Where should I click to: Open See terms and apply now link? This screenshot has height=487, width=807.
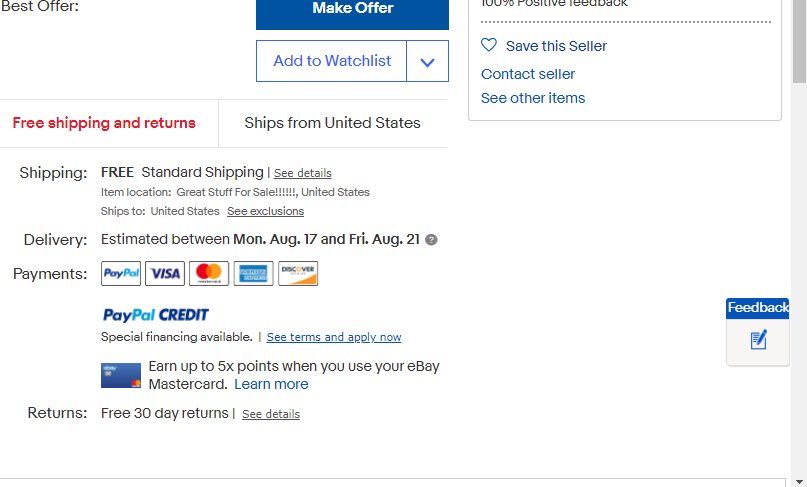pos(334,337)
